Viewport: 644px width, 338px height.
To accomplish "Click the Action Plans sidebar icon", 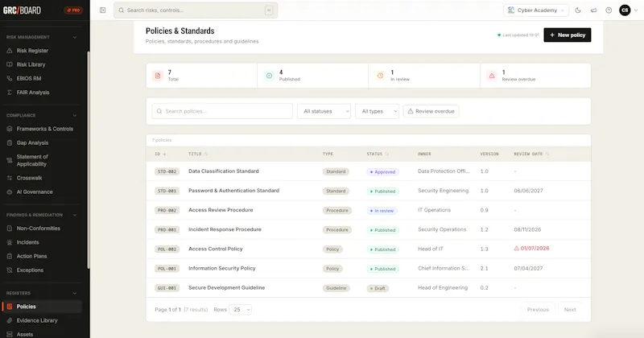I will (10, 256).
